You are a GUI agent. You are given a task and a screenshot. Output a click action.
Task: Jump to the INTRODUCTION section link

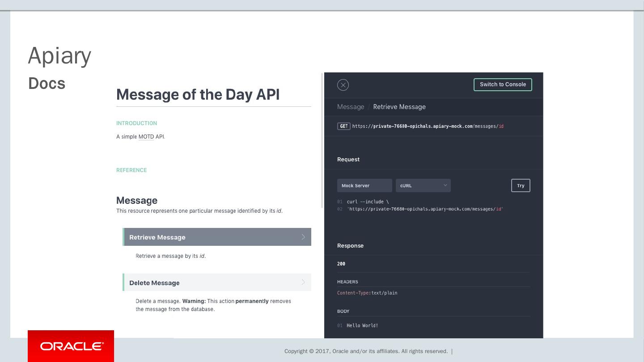point(136,123)
